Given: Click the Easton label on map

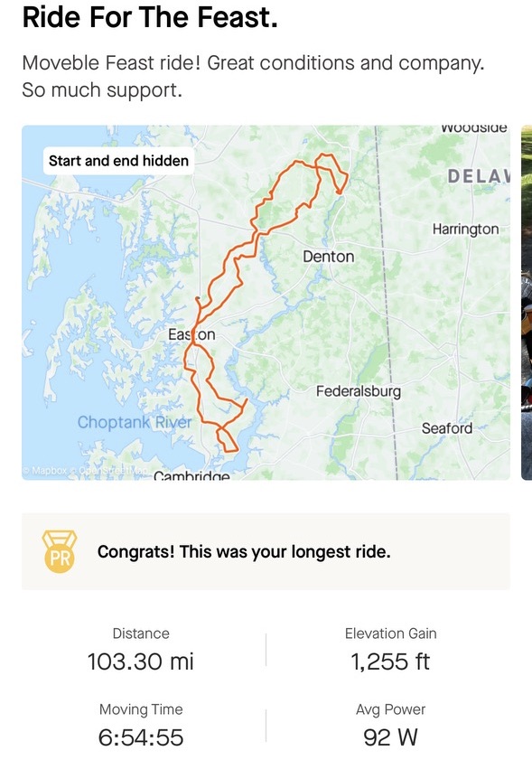Looking at the screenshot, I should tap(191, 334).
